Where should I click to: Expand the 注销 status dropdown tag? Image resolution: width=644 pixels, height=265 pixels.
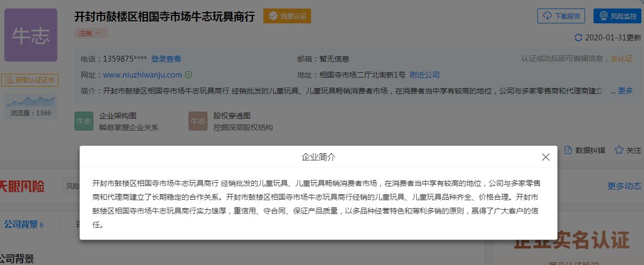tap(91, 33)
